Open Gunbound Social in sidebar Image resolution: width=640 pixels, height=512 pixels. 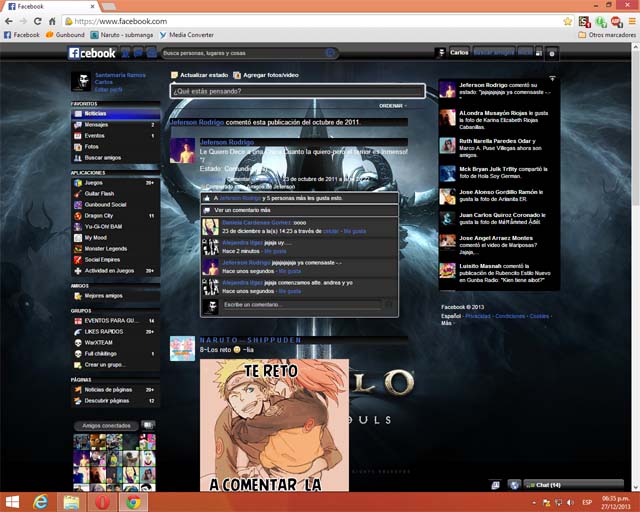pyautogui.click(x=114, y=205)
